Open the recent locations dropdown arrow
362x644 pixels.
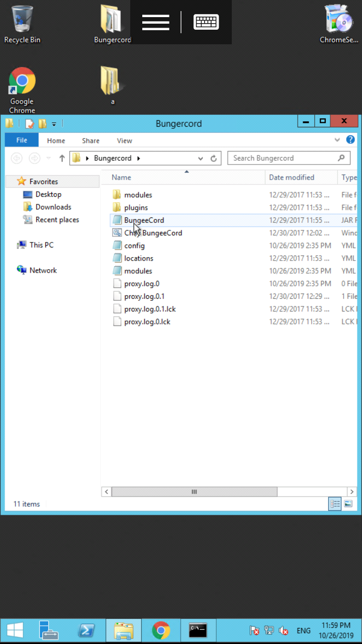point(49,158)
